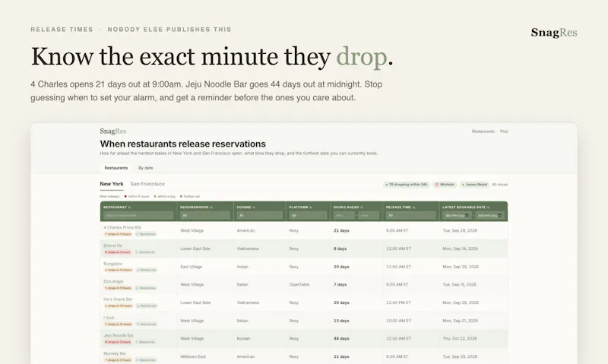Open the I Sodi restaurant name
This screenshot has width=608, height=364.
point(109,318)
